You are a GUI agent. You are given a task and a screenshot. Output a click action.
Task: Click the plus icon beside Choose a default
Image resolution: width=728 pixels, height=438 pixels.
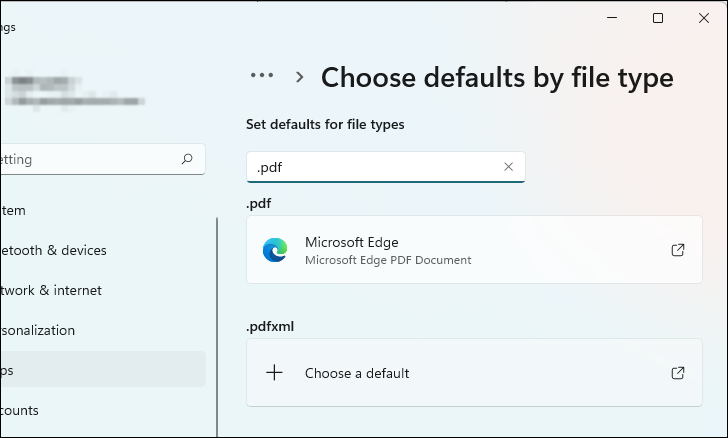[274, 373]
